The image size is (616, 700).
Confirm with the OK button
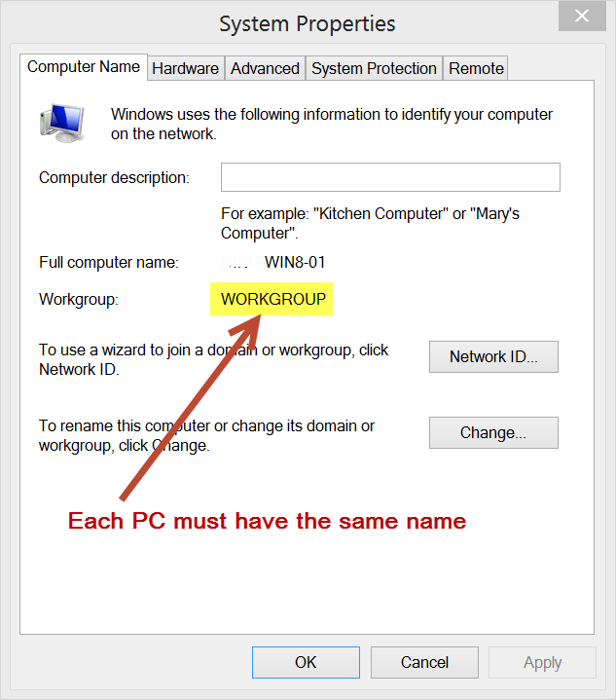(306, 662)
